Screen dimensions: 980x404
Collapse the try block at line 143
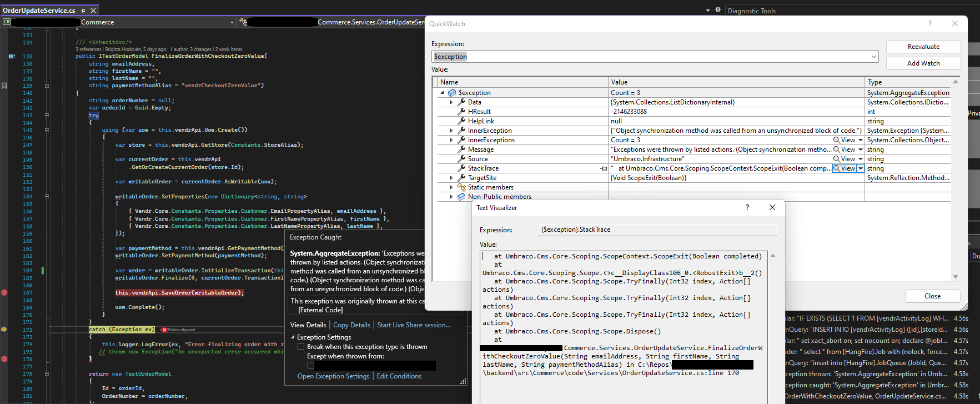click(x=47, y=115)
